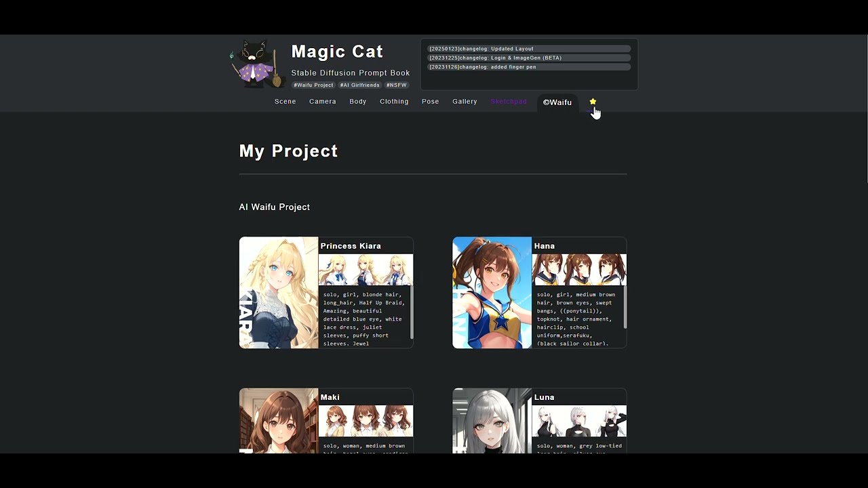The height and width of the screenshot is (488, 868).
Task: Click the yellow star favorites icon
Action: [x=593, y=102]
